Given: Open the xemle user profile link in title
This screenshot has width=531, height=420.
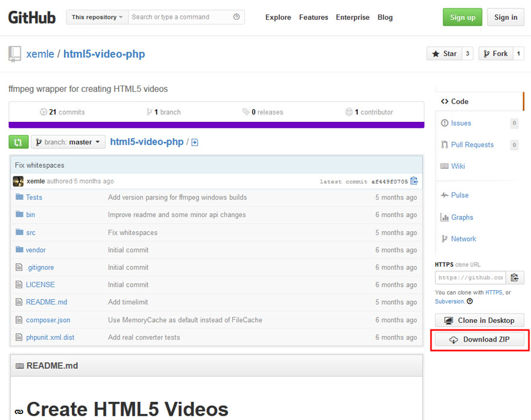Looking at the screenshot, I should pos(40,54).
